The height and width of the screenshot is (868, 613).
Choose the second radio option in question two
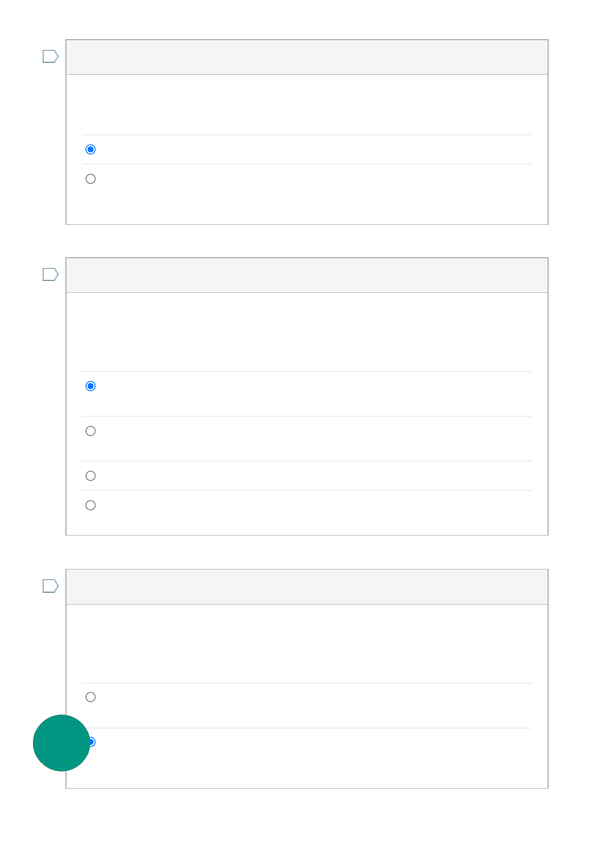91,431
